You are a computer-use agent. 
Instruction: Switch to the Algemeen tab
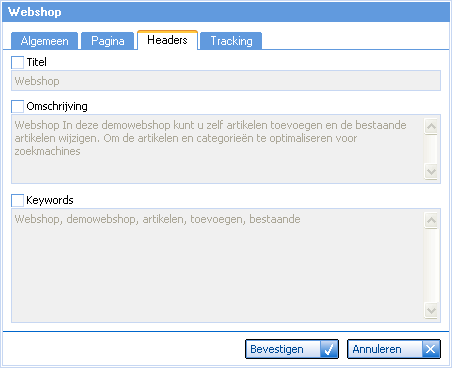tap(44, 41)
